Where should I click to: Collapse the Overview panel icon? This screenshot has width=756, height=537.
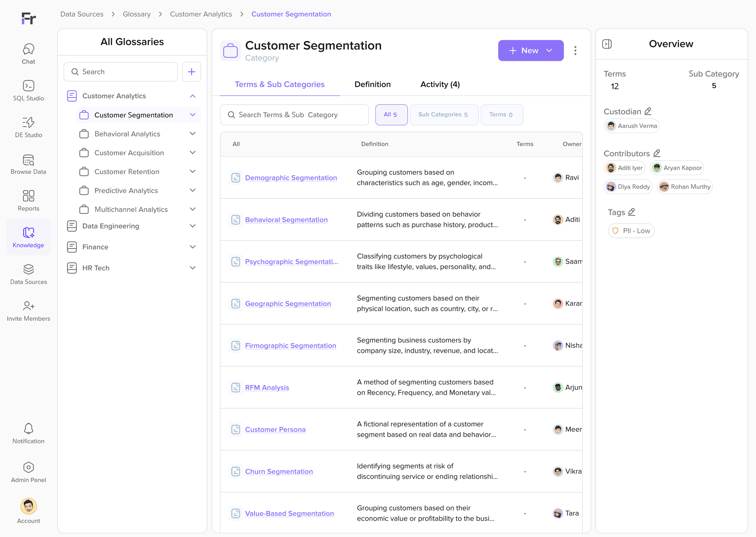(x=607, y=44)
